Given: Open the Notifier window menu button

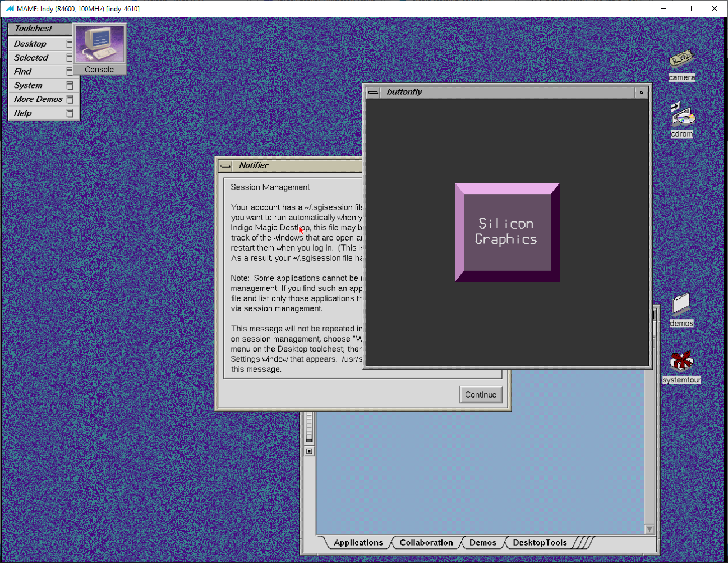Looking at the screenshot, I should coord(225,166).
